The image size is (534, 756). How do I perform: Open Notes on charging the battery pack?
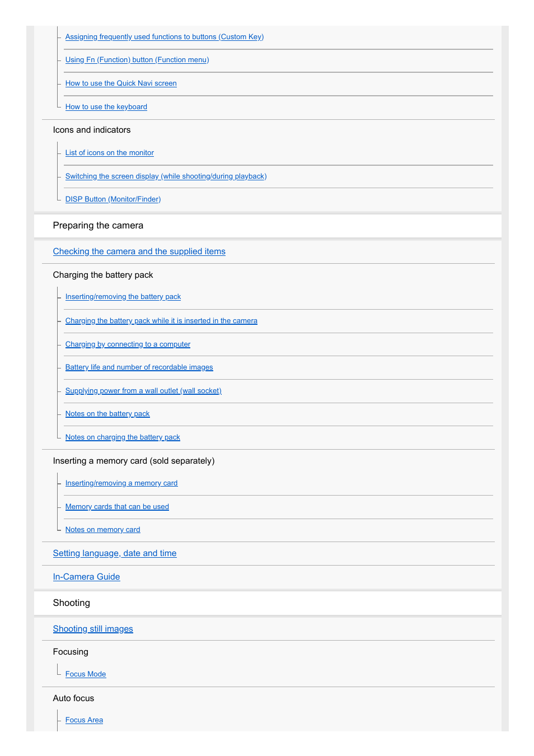click(123, 437)
